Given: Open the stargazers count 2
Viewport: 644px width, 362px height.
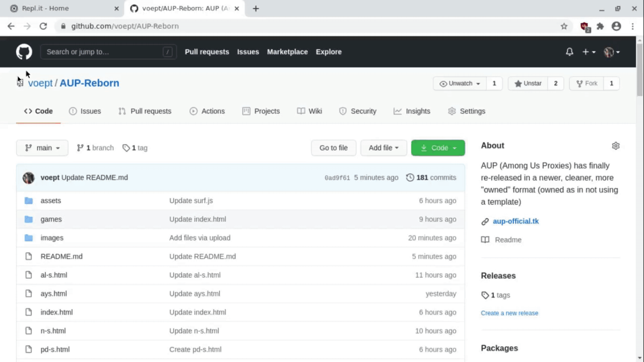Looking at the screenshot, I should (x=556, y=84).
